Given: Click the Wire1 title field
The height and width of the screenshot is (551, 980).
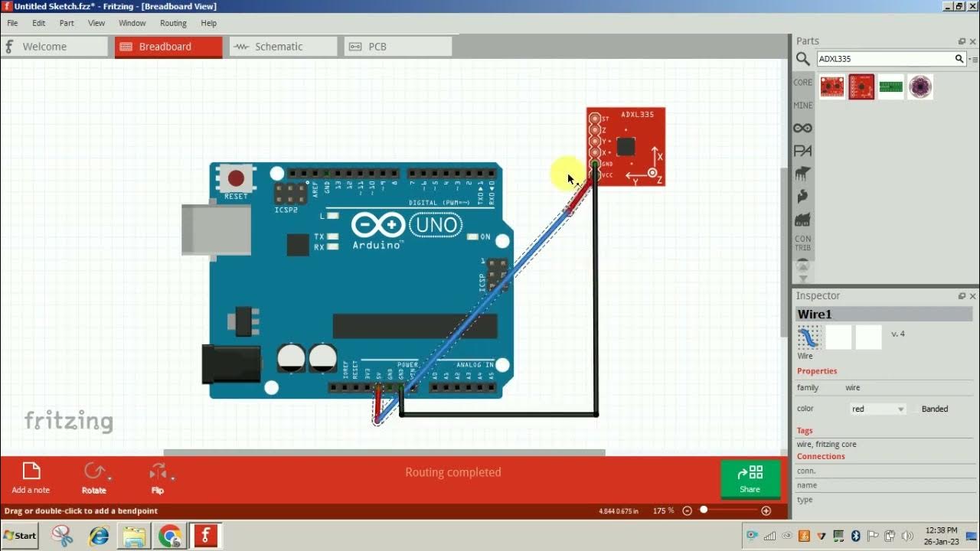Looking at the screenshot, I should coord(884,314).
